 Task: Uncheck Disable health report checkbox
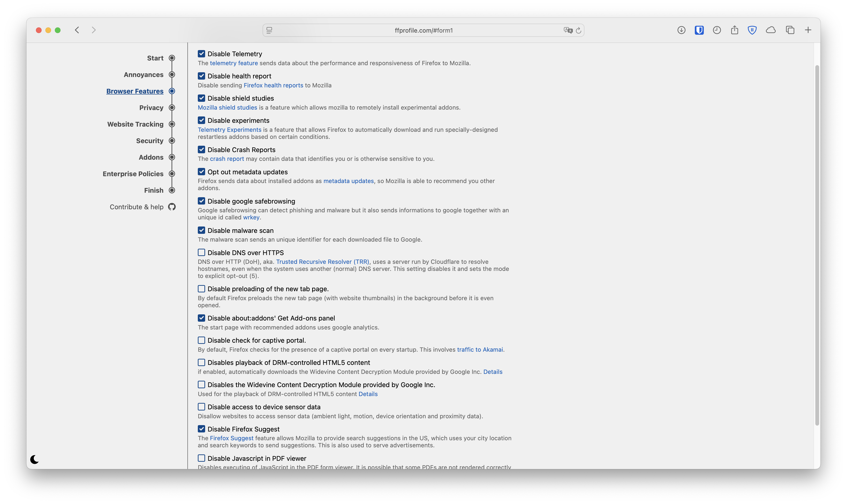202,76
